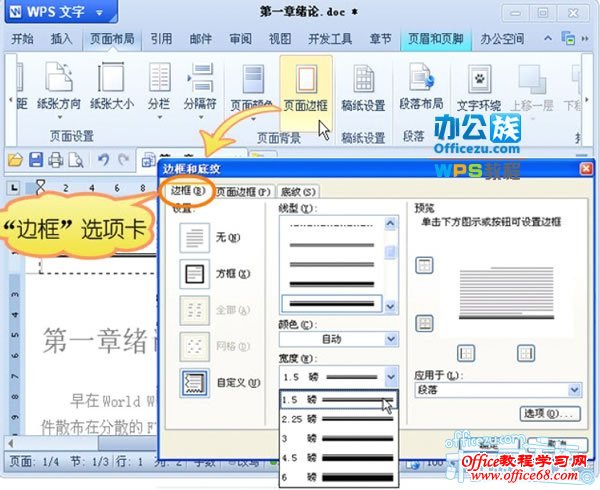Click the redo arrow icon
600x490 pixels.
point(123,160)
